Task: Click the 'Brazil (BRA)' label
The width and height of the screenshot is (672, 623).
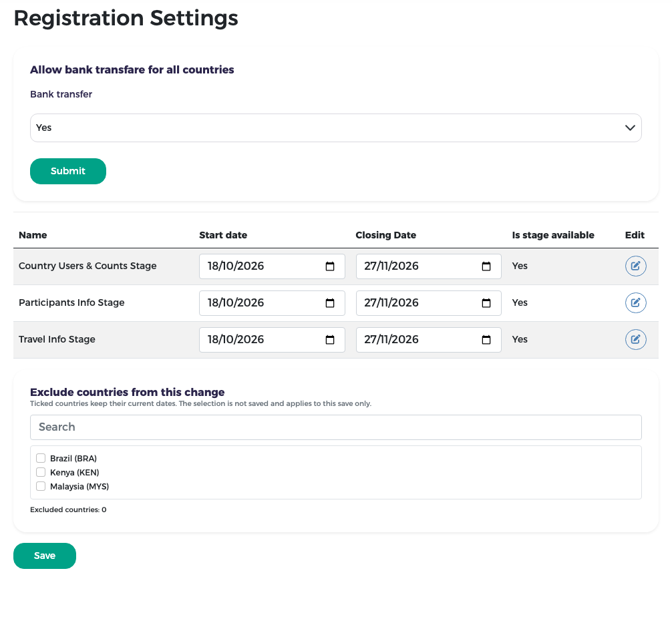Action: 73,459
